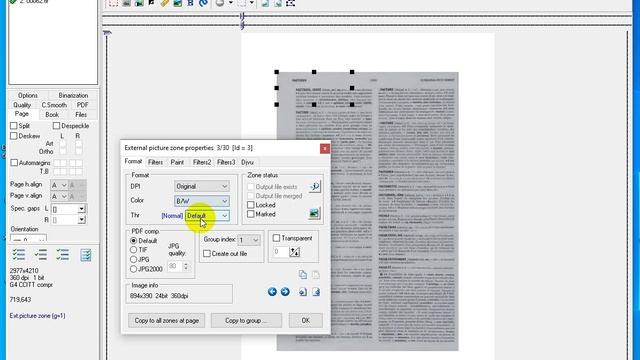This screenshot has width=640, height=360.
Task: Select the JPG compression radio button
Action: coord(133,259)
